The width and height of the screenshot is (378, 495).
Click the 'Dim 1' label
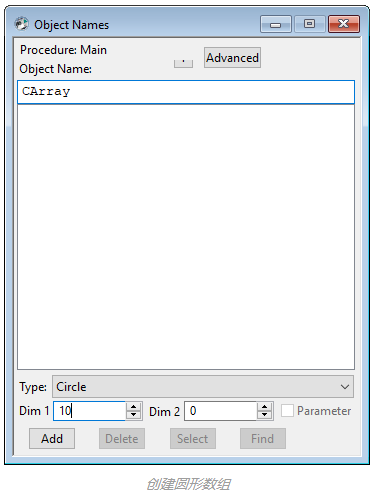point(34,411)
